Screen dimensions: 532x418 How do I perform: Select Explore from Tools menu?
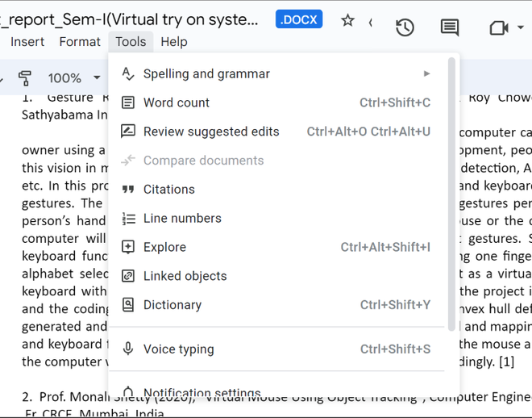pos(164,247)
